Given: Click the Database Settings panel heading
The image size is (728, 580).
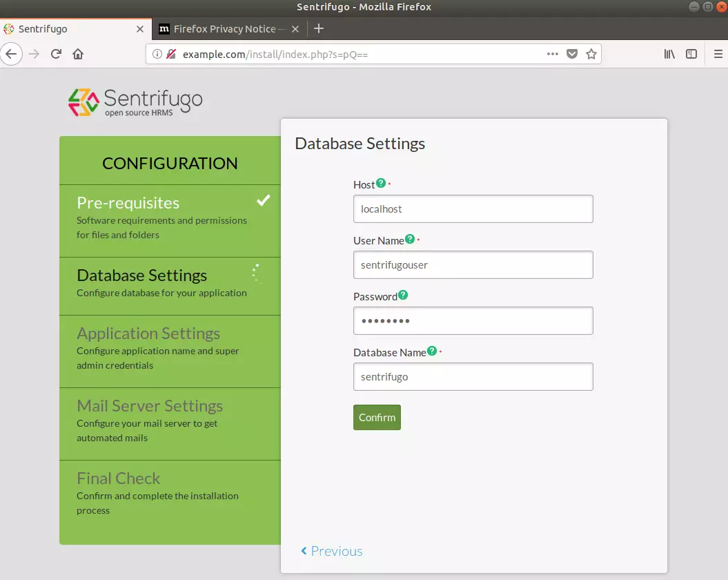Looking at the screenshot, I should (x=360, y=144).
